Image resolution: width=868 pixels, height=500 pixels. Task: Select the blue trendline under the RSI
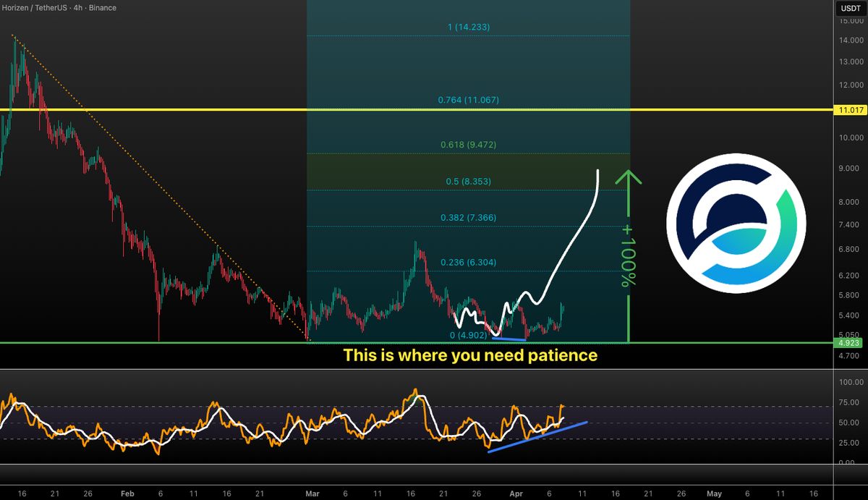pyautogui.click(x=537, y=437)
